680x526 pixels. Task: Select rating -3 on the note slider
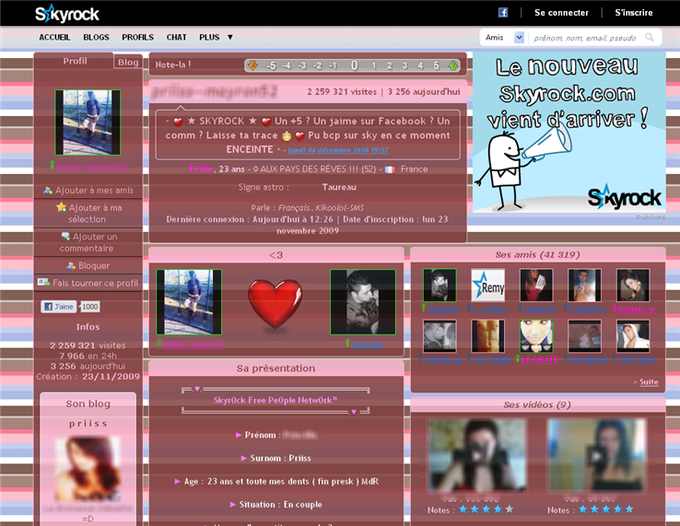coord(302,65)
